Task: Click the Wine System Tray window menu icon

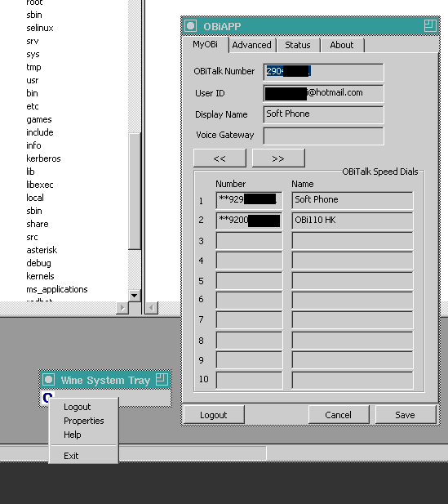Action: (x=48, y=380)
